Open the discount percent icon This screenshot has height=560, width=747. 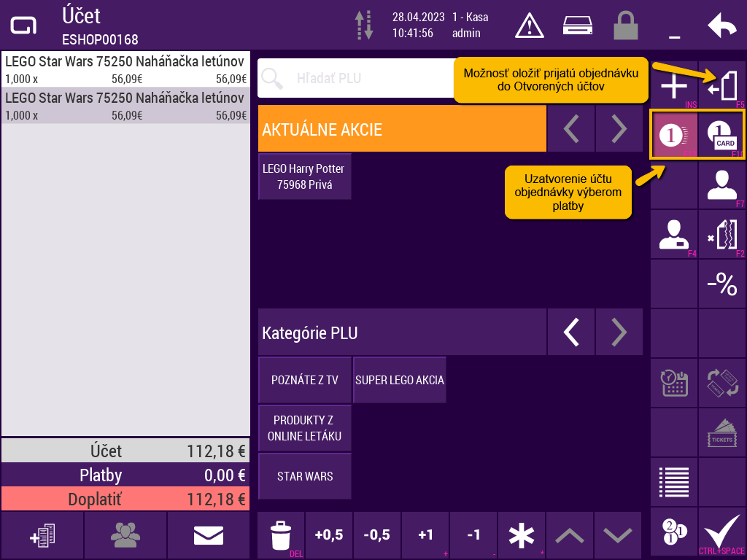point(721,284)
